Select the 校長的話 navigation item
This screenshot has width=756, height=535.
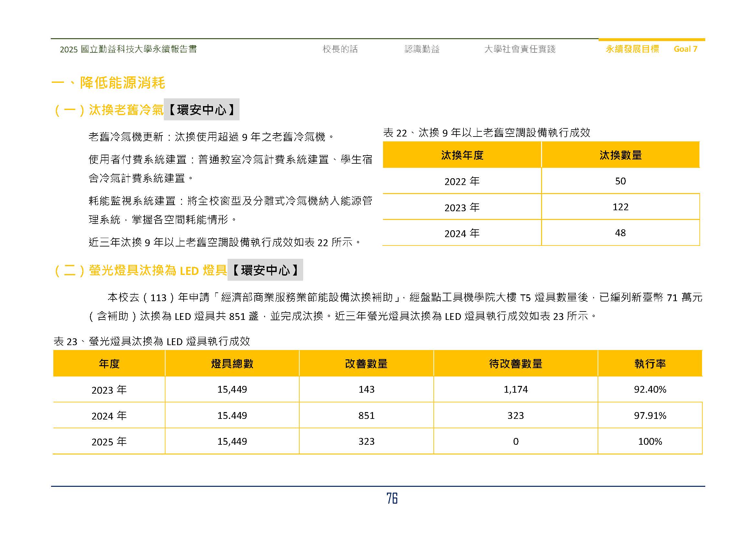(340, 49)
